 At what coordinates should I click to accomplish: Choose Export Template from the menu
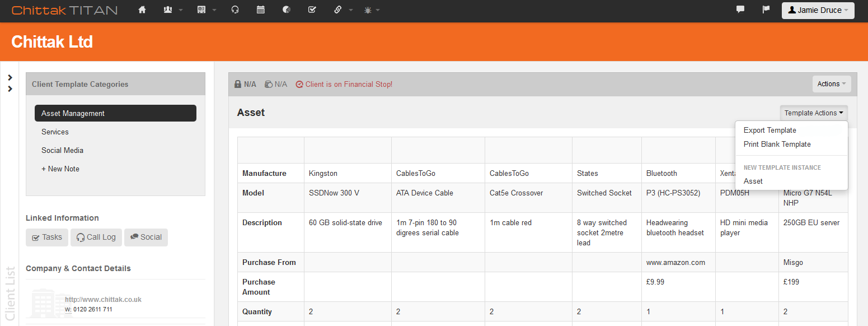(770, 130)
